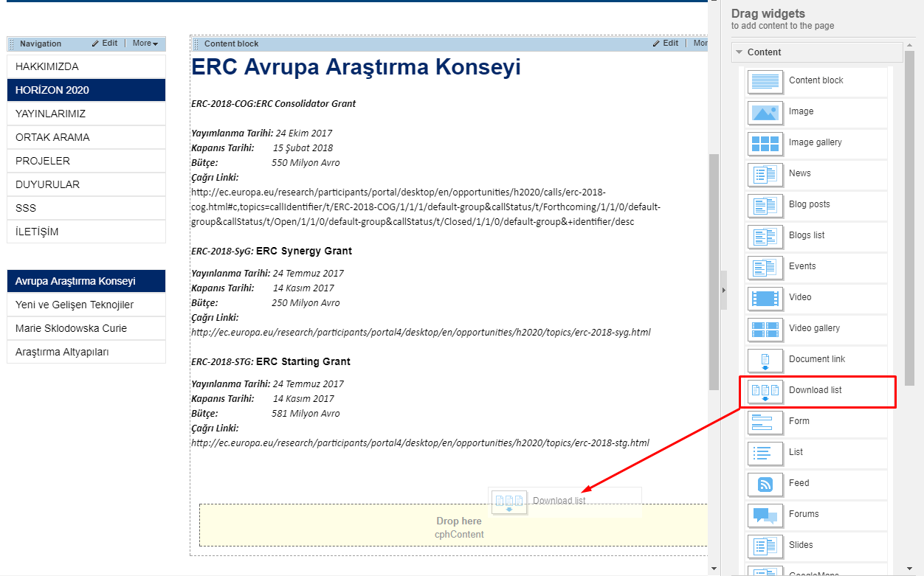
Task: Click the Content block widget drag handle
Action: 196,44
